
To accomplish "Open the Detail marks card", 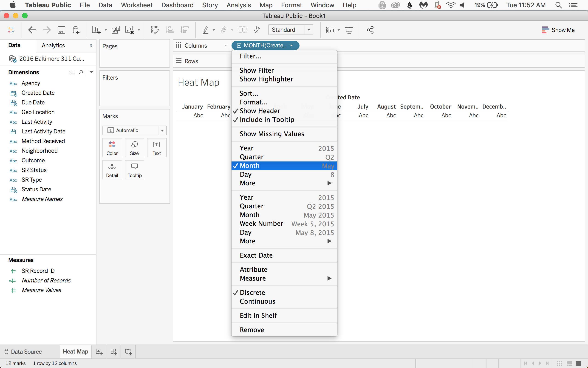I will pyautogui.click(x=112, y=170).
